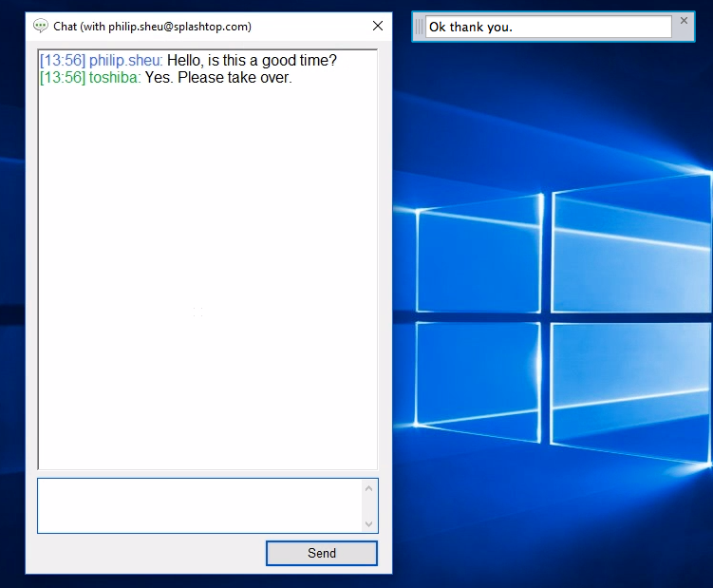This screenshot has width=713, height=588.
Task: Close the 'Ok thank you.' popup
Action: 684,21
